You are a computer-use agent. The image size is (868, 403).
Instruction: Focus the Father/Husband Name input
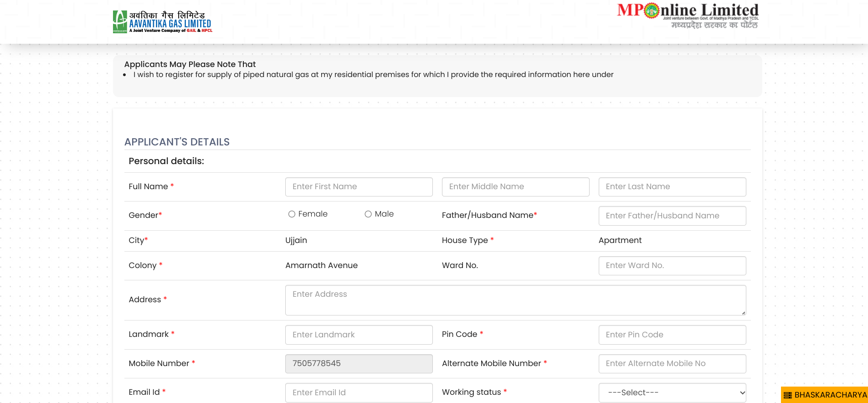(672, 216)
